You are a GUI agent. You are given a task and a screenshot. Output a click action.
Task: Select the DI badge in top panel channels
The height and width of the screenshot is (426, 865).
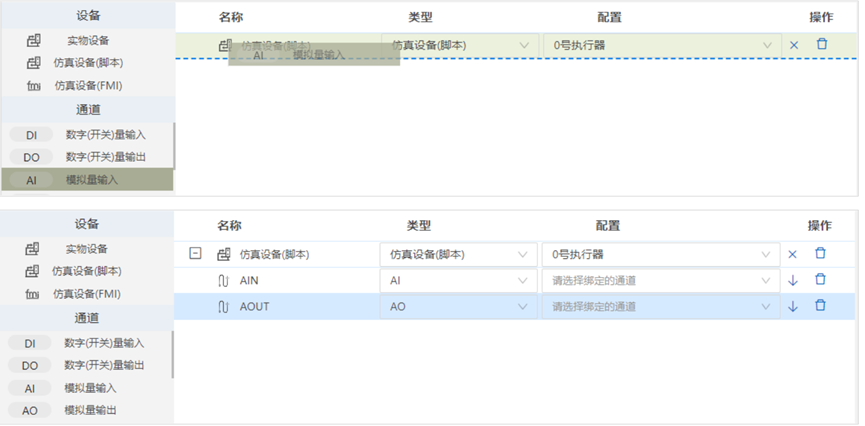click(x=31, y=135)
